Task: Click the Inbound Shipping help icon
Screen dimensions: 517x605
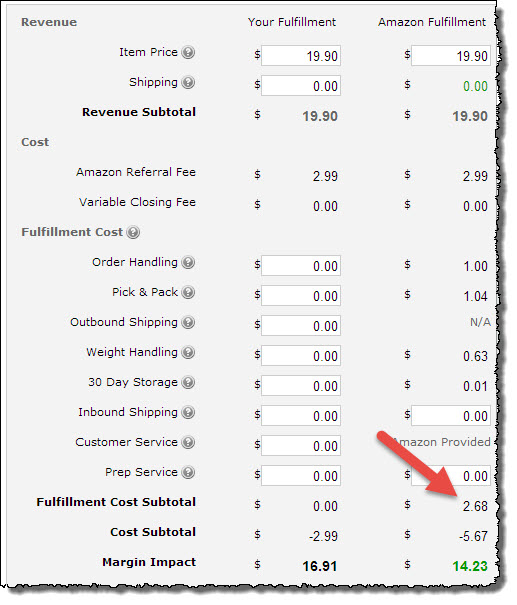Action: [188, 412]
